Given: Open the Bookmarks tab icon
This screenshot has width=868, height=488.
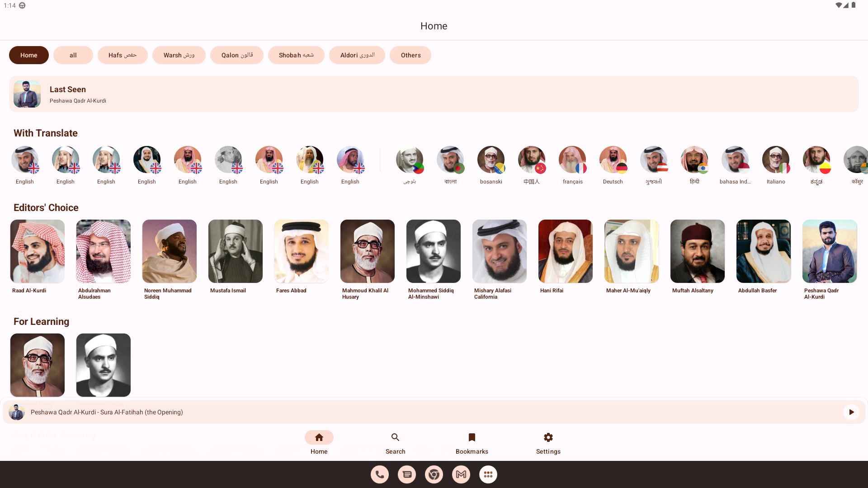Looking at the screenshot, I should (472, 437).
